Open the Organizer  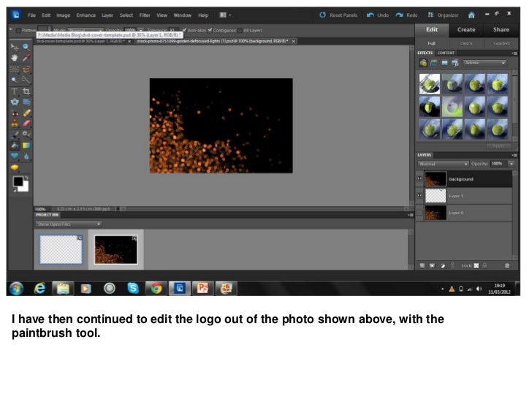coord(443,15)
